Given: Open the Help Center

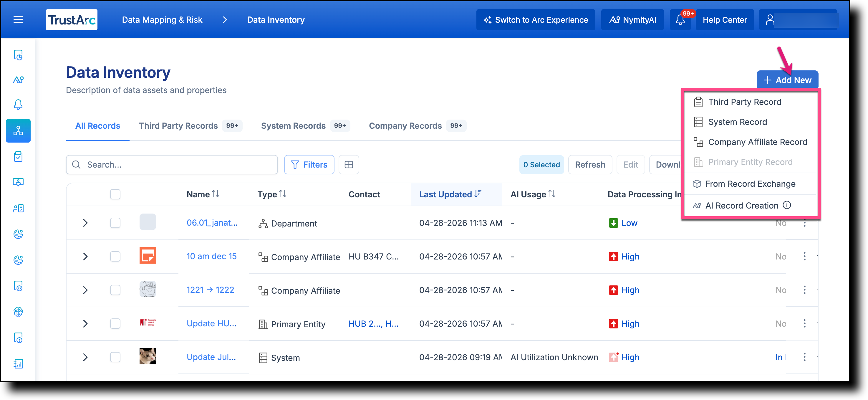Looking at the screenshot, I should [724, 20].
